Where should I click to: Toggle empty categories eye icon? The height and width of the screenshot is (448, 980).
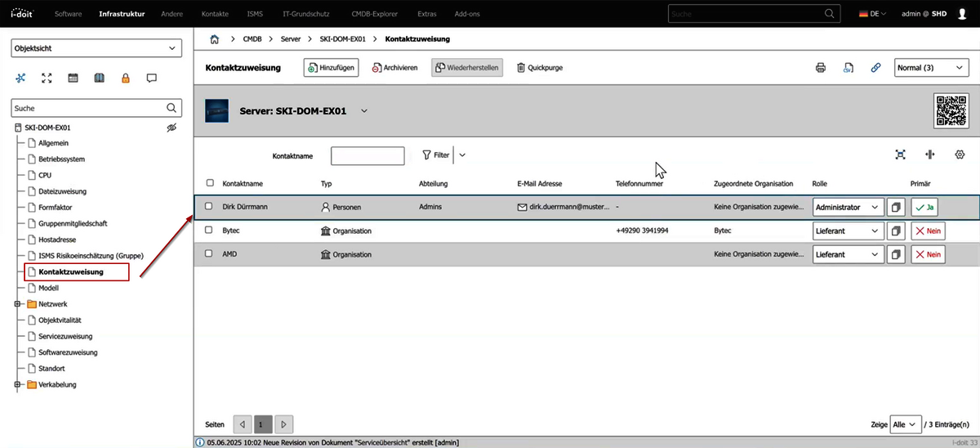tap(171, 128)
